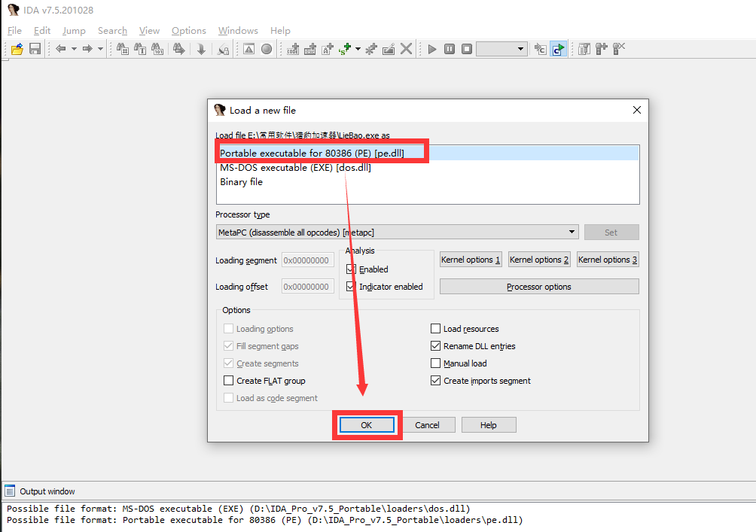Terminate the process with the stop icon
The image size is (756, 532).
(x=467, y=49)
